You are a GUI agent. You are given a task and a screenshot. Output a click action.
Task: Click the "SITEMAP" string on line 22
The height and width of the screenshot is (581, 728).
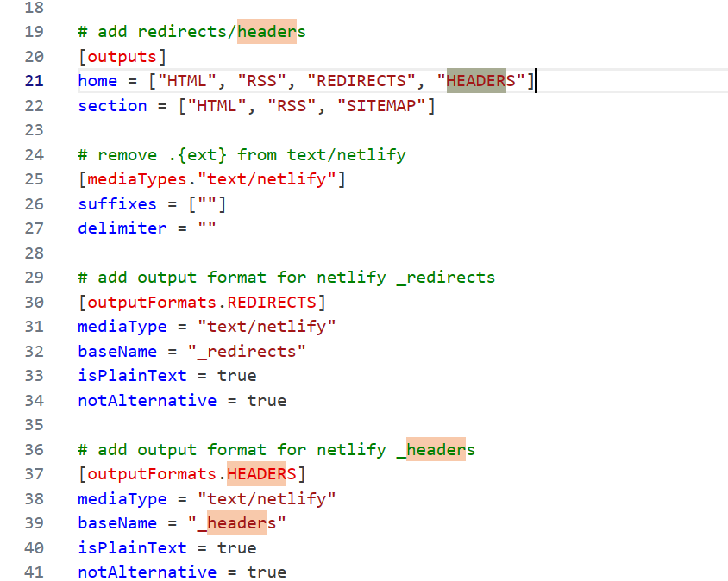pyautogui.click(x=384, y=106)
